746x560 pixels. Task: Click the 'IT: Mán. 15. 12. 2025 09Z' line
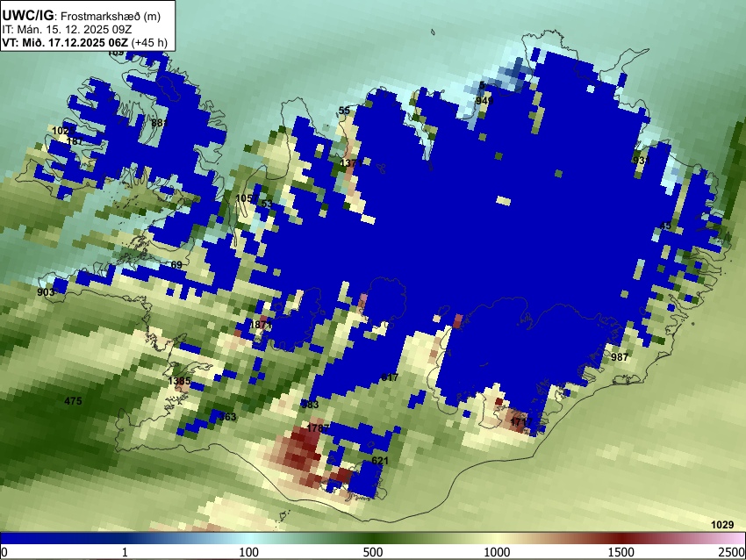(67, 30)
